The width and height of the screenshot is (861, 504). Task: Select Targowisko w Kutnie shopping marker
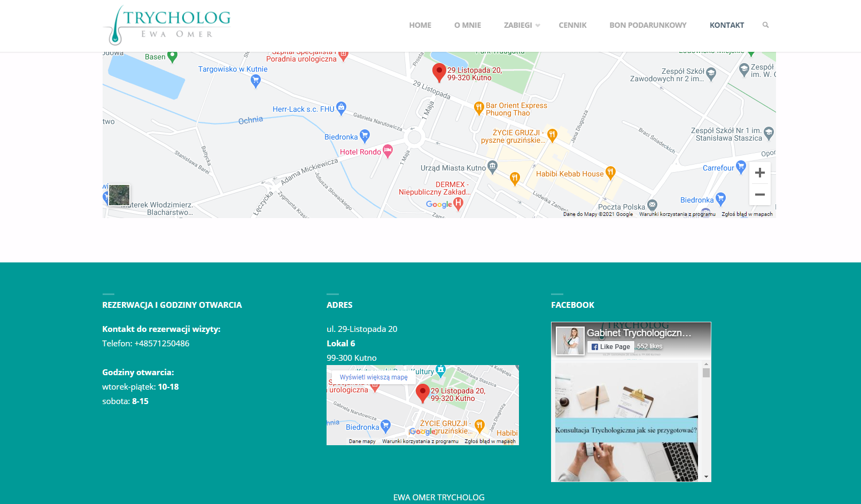click(x=255, y=81)
